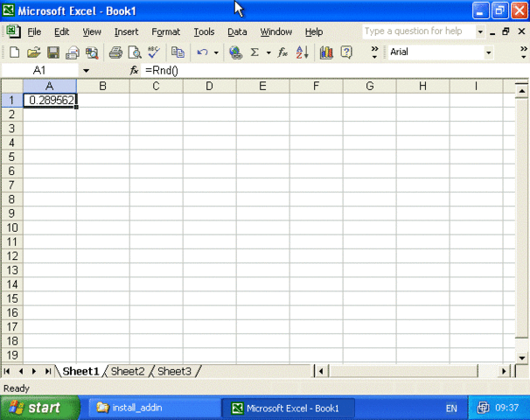Undo the last action

202,52
